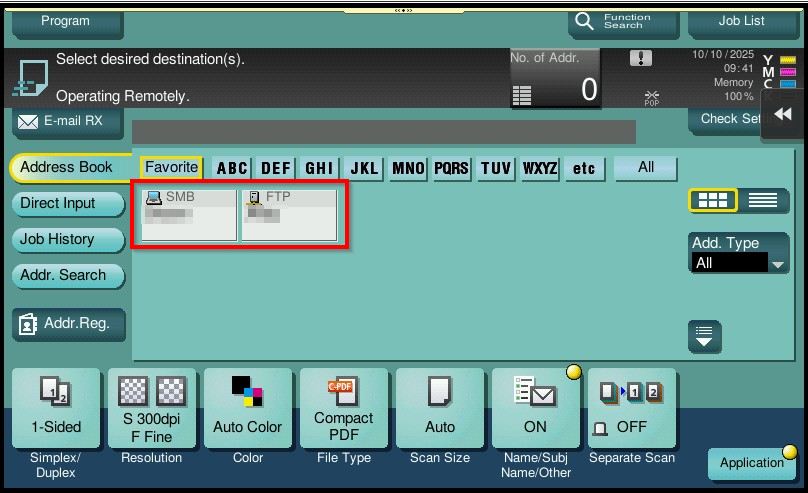Switch to list view layout
This screenshot has width=808, height=493.
pyautogui.click(x=762, y=200)
